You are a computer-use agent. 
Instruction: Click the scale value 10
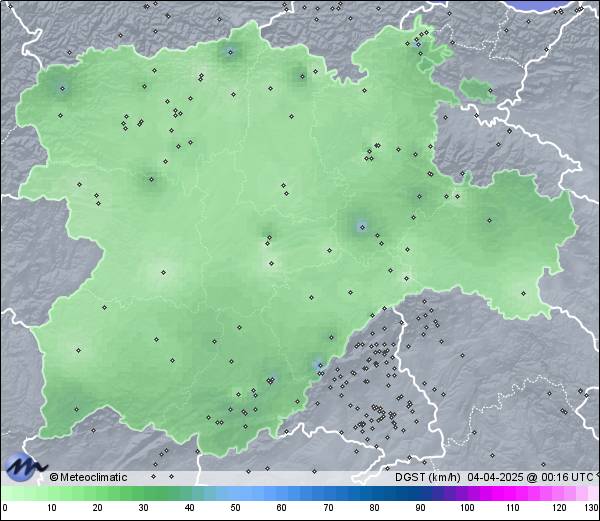click(51, 508)
